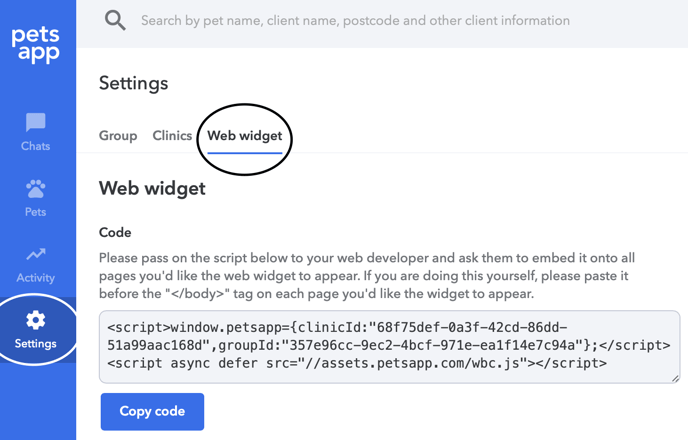
Task: Click the magnifying glass search icon
Action: (115, 21)
